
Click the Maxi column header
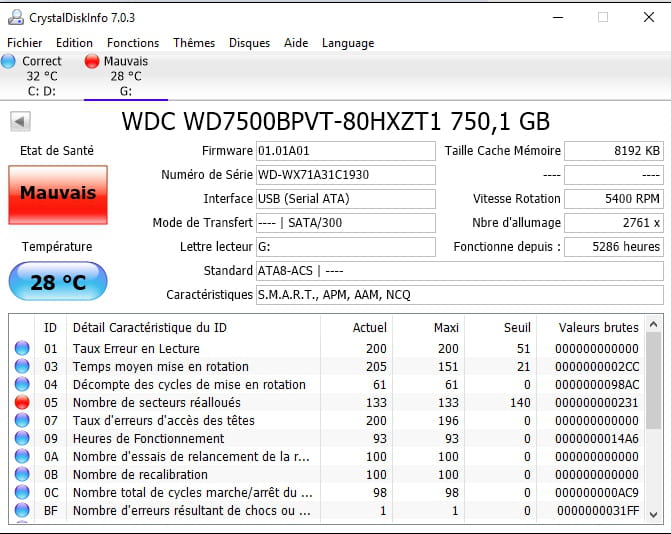point(428,327)
